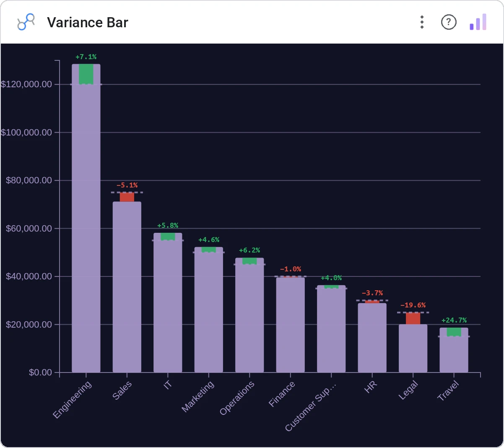Select the IT bar
Image resolution: width=504 pixels, height=448 pixels.
pos(168,302)
